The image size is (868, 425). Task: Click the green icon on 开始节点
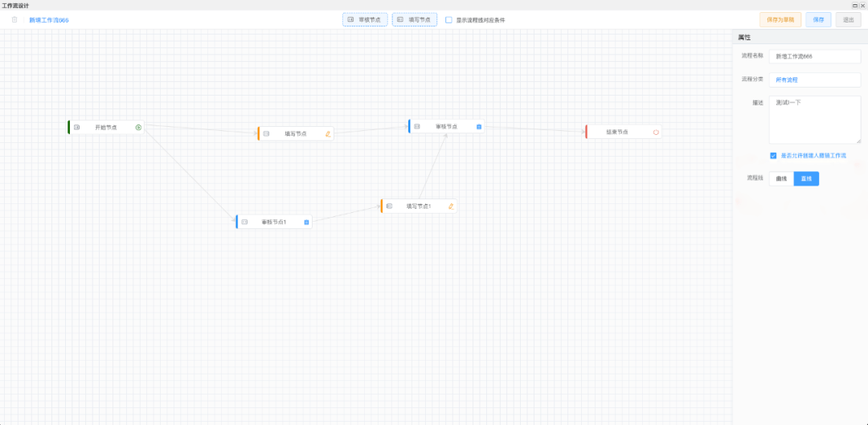138,127
